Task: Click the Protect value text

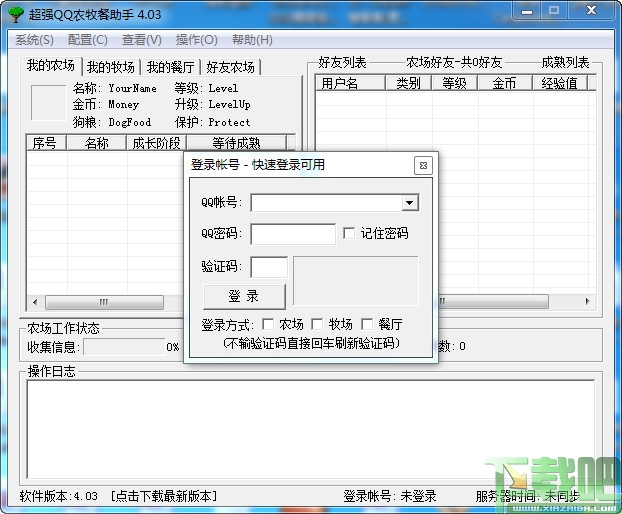Action: tap(230, 122)
